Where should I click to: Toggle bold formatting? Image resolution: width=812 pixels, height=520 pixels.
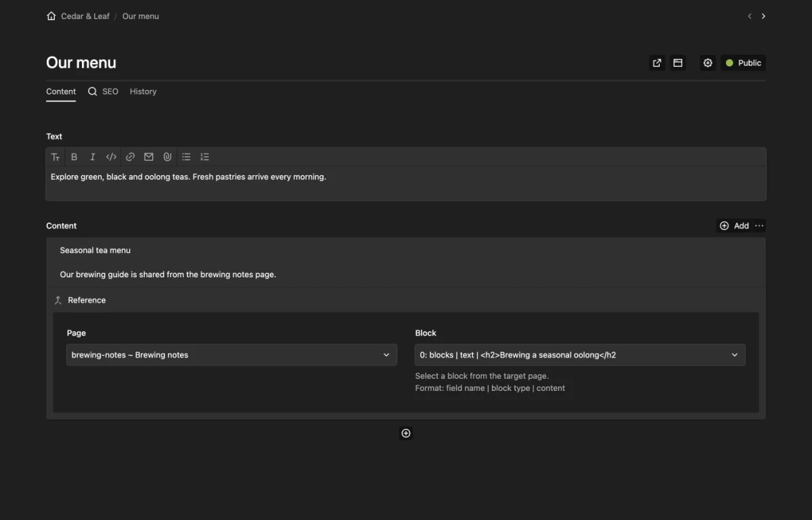(x=74, y=157)
